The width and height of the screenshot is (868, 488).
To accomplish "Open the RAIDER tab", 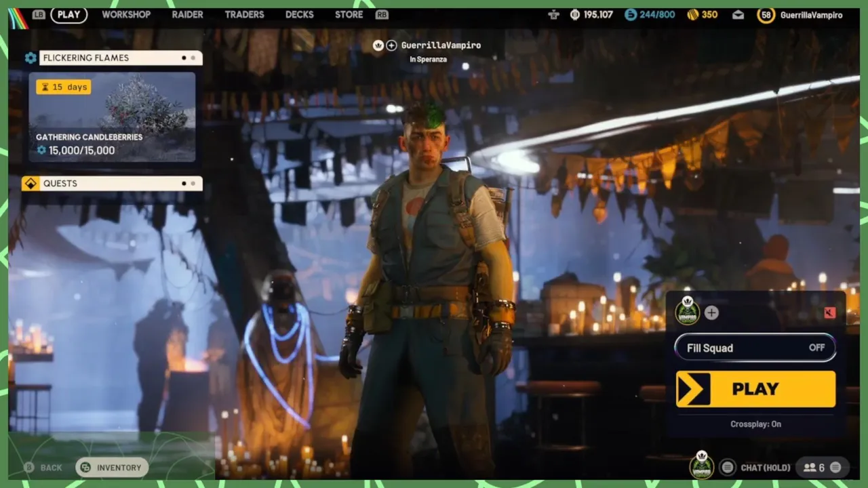I will click(187, 14).
